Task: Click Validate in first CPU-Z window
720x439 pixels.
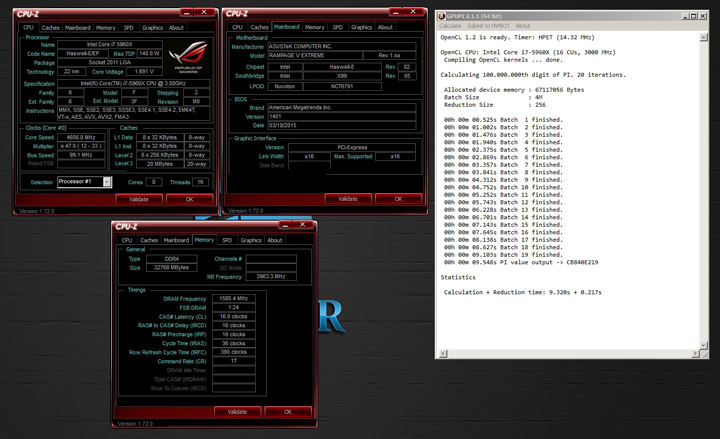Action: (x=139, y=199)
